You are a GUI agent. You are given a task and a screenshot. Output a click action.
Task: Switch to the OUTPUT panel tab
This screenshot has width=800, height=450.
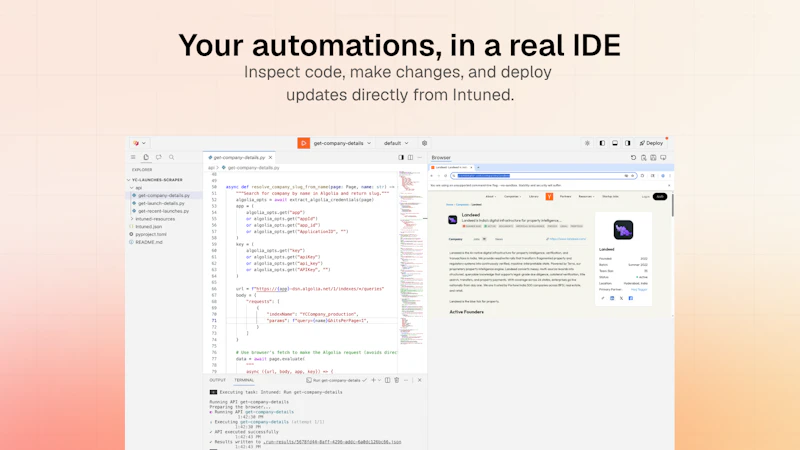click(x=217, y=380)
